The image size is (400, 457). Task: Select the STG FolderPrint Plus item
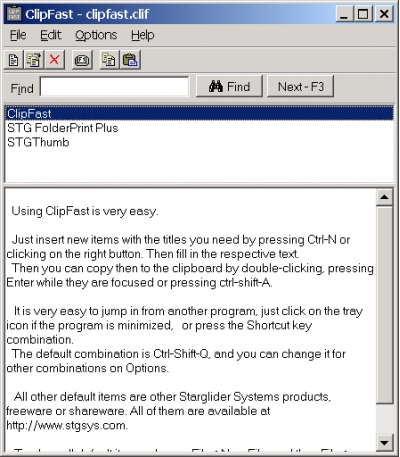[63, 128]
